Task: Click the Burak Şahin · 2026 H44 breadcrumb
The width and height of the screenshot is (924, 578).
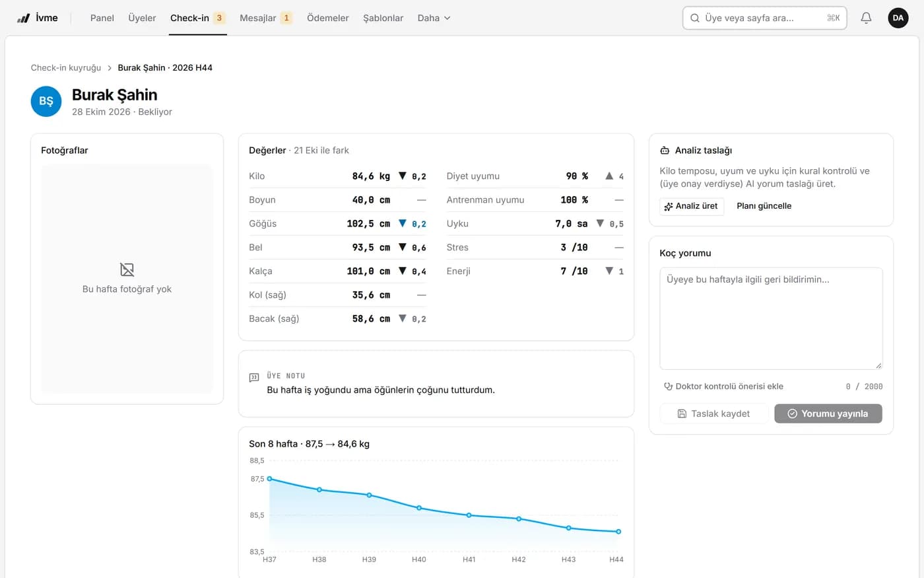Action: (x=165, y=68)
